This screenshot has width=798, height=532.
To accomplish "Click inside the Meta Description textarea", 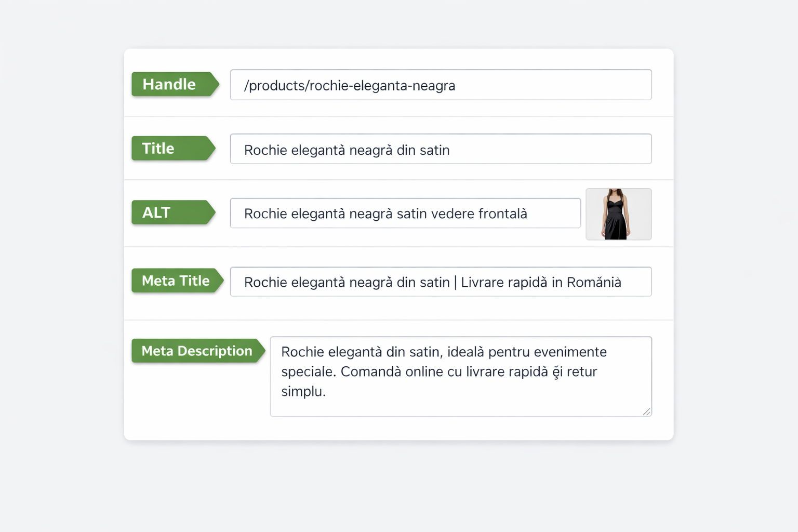I will pyautogui.click(x=461, y=377).
